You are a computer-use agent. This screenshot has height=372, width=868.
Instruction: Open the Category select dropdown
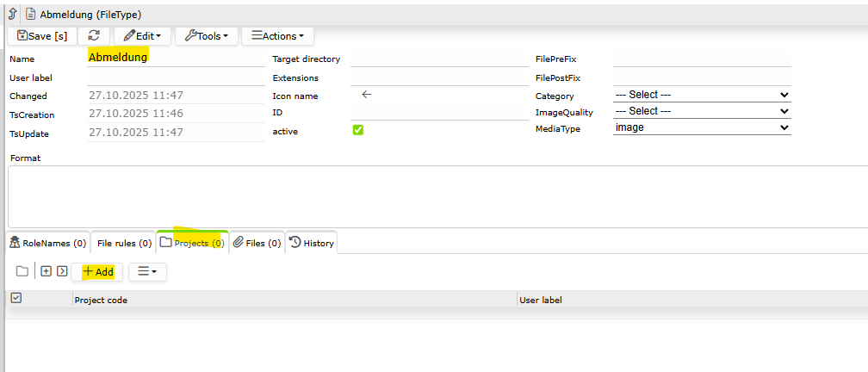point(702,95)
